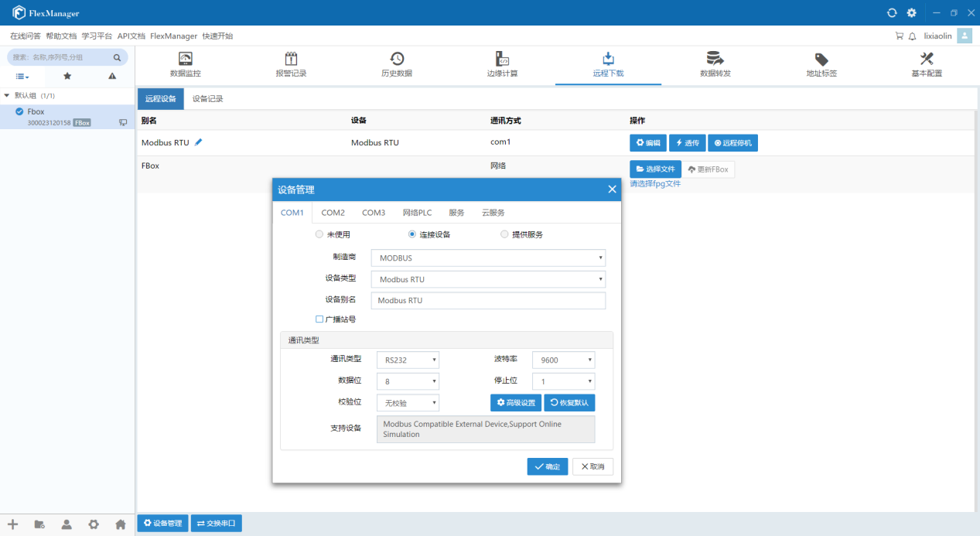
Task: Switch to the 网络PLC tab
Action: tap(417, 213)
